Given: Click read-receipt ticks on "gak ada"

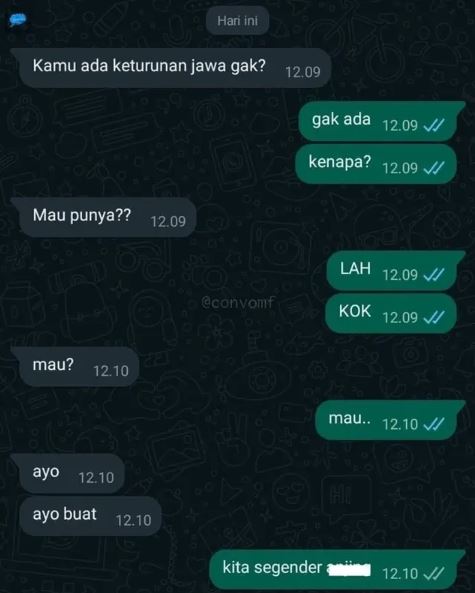Looking at the screenshot, I should (x=433, y=126).
